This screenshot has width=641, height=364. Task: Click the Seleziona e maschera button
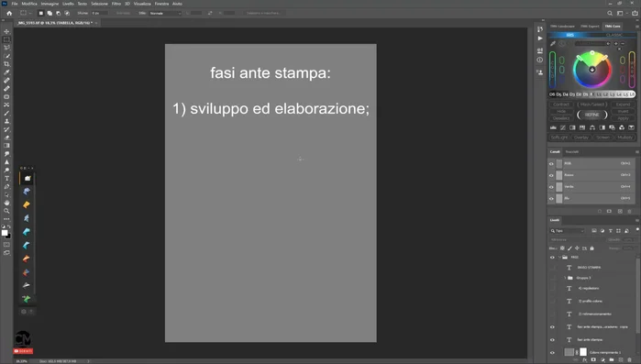264,13
